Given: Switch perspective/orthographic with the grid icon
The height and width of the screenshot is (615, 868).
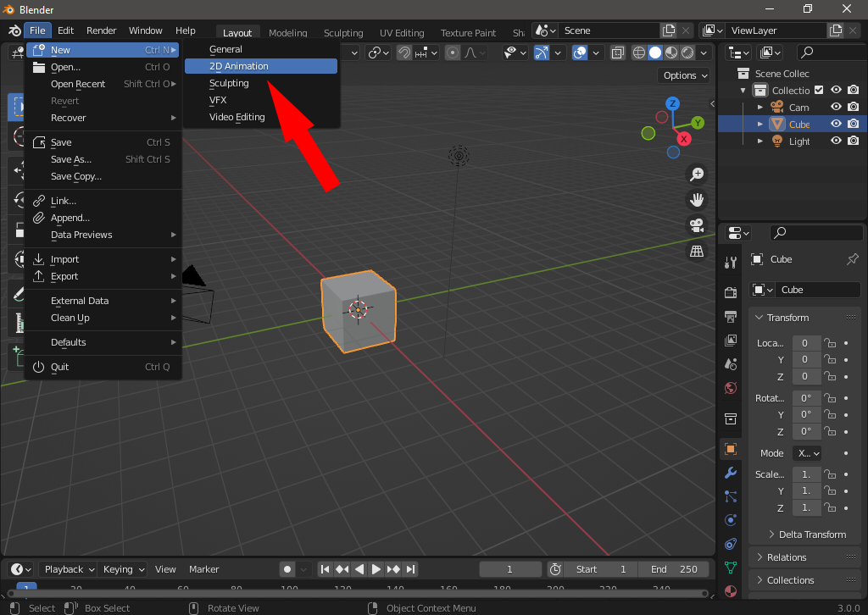Looking at the screenshot, I should pos(697,251).
